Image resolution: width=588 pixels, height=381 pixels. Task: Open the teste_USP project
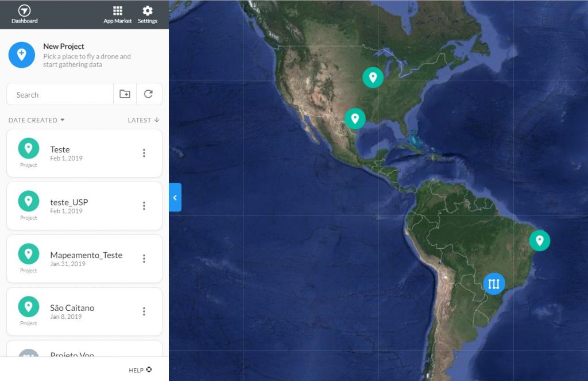pos(84,206)
